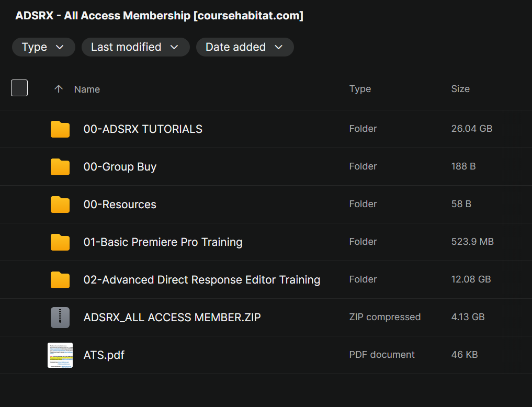
Task: Click the 00-Resources folder icon
Action: tap(60, 205)
